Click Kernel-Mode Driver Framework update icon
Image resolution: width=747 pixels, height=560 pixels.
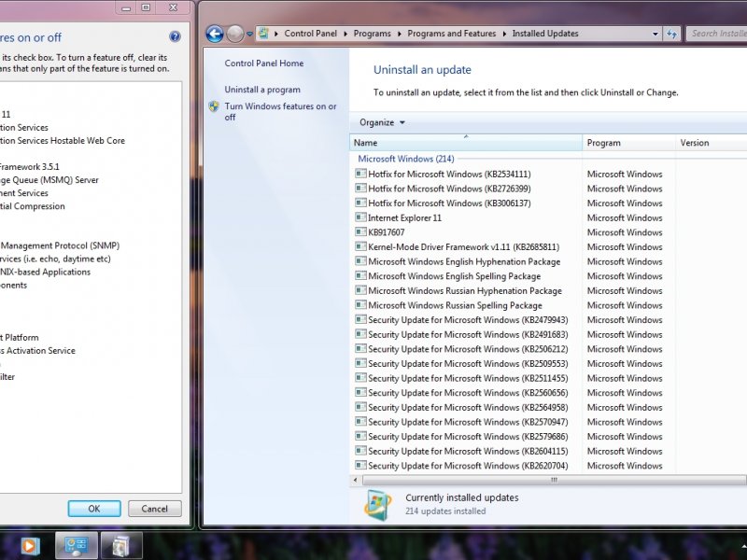click(360, 246)
